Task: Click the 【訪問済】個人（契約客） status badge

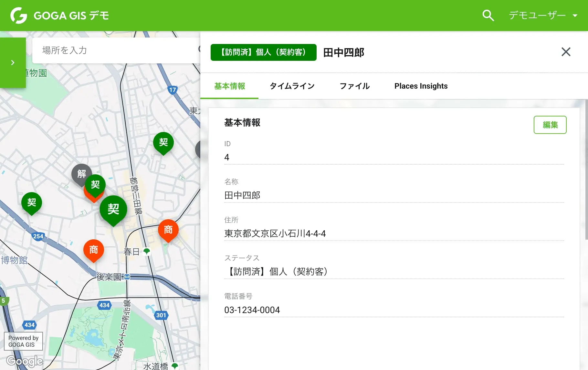Action: click(263, 52)
